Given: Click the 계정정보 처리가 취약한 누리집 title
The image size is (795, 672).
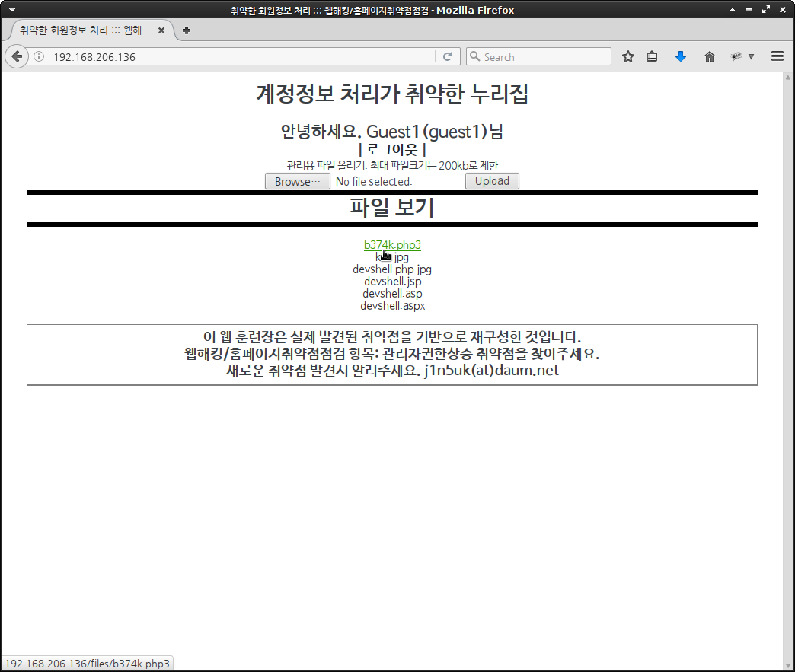Looking at the screenshot, I should tap(392, 94).
